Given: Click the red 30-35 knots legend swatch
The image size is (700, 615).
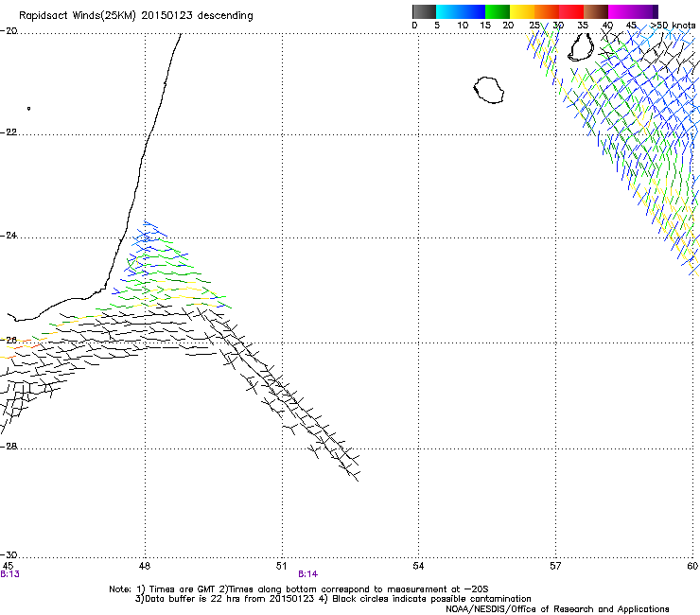Looking at the screenshot, I should [x=571, y=11].
